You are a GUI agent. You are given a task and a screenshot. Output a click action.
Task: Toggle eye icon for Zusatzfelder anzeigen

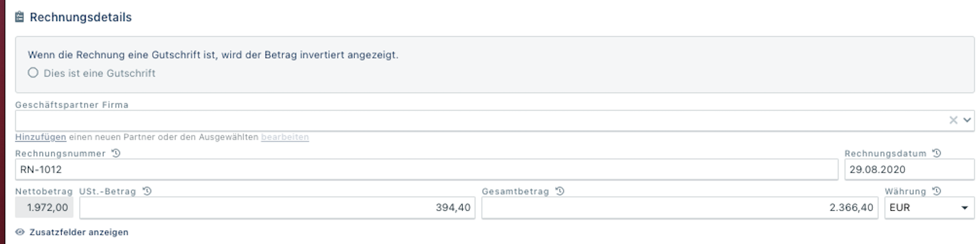[20, 233]
